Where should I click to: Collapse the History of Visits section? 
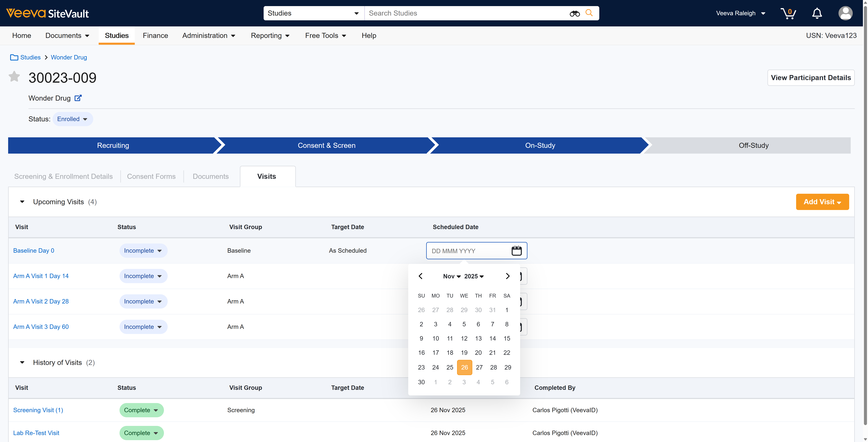tap(22, 362)
